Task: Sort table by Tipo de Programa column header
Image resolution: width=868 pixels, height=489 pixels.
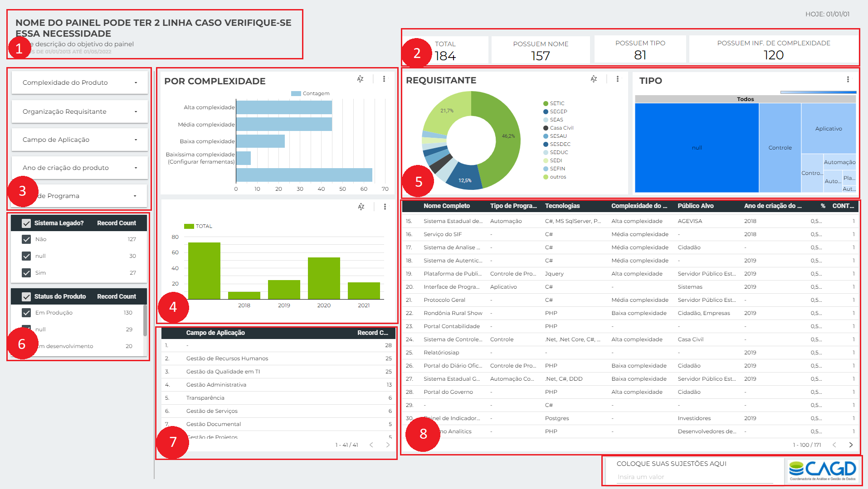Action: click(x=513, y=206)
